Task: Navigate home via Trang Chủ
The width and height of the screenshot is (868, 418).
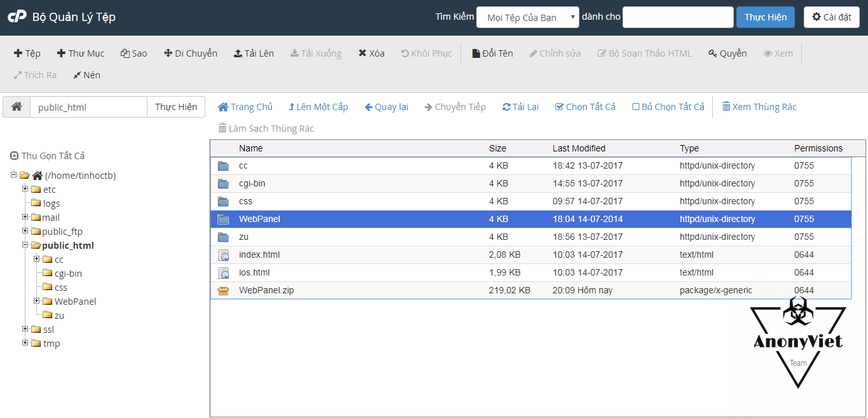Action: pos(245,106)
